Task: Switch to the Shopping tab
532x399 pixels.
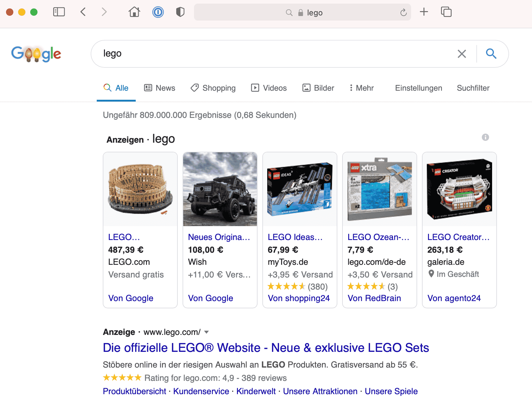Action: tap(213, 88)
